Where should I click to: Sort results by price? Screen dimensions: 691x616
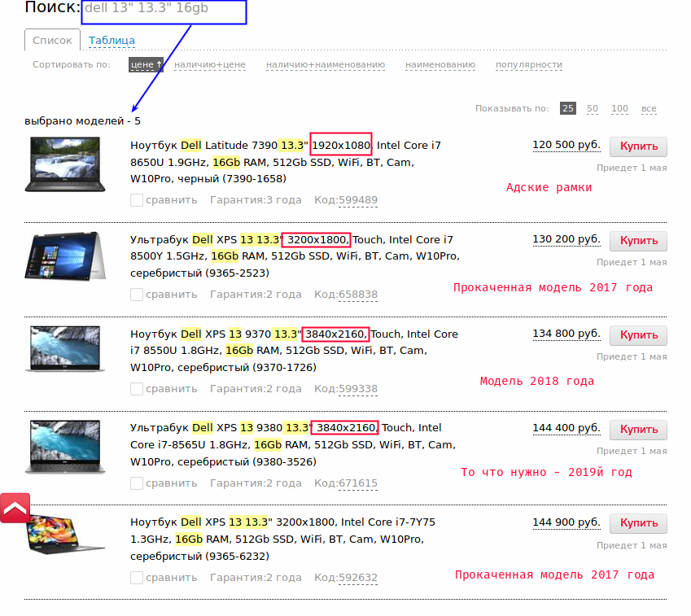146,64
